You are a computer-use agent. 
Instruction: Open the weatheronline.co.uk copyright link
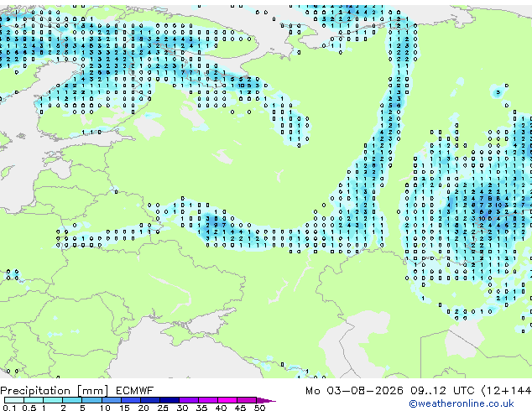pos(461,403)
